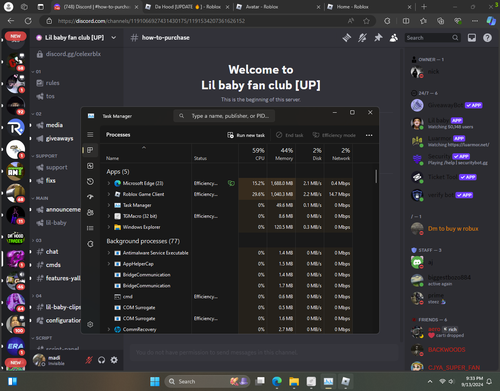Click Efficiency mode button in Task Manager

pos(334,135)
